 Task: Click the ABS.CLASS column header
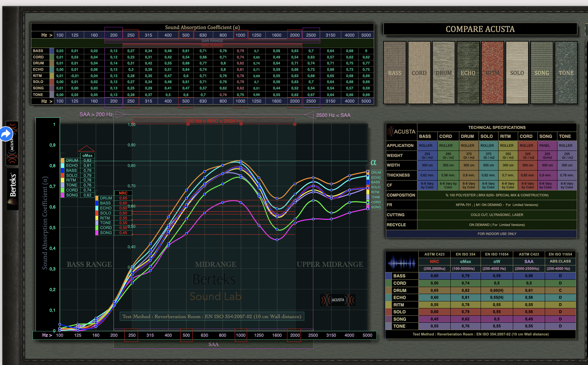[x=560, y=261]
